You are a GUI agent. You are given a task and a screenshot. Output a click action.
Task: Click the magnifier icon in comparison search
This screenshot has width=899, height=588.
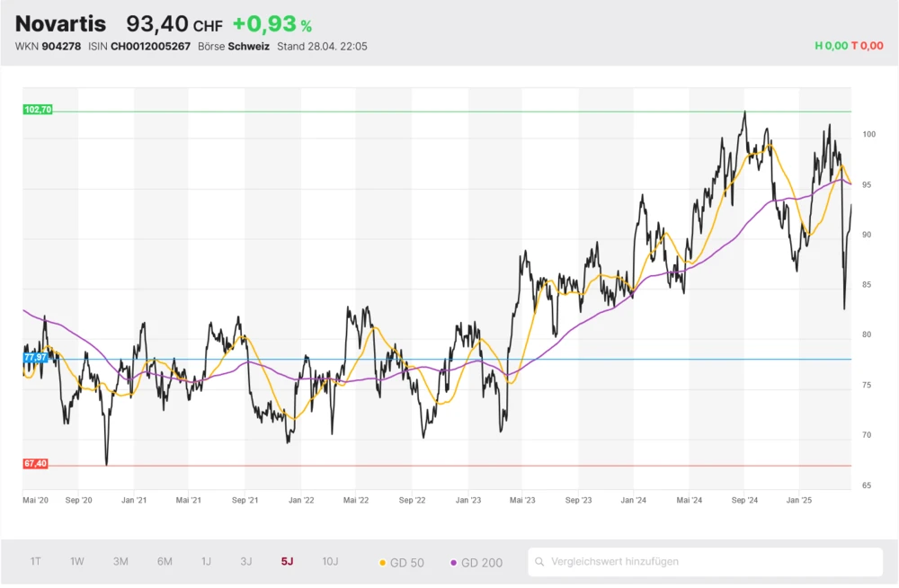point(539,562)
